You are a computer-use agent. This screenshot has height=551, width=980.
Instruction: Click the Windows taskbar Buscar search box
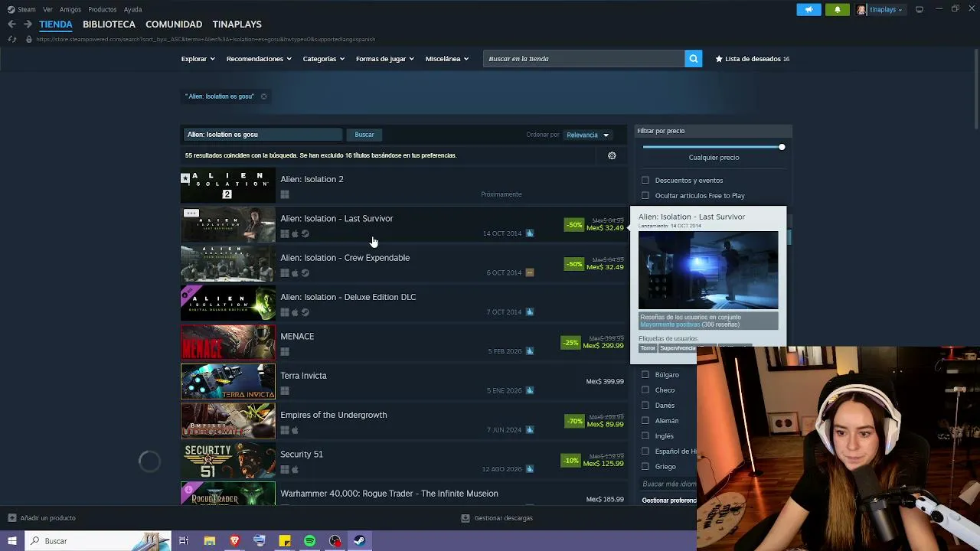pos(97,541)
